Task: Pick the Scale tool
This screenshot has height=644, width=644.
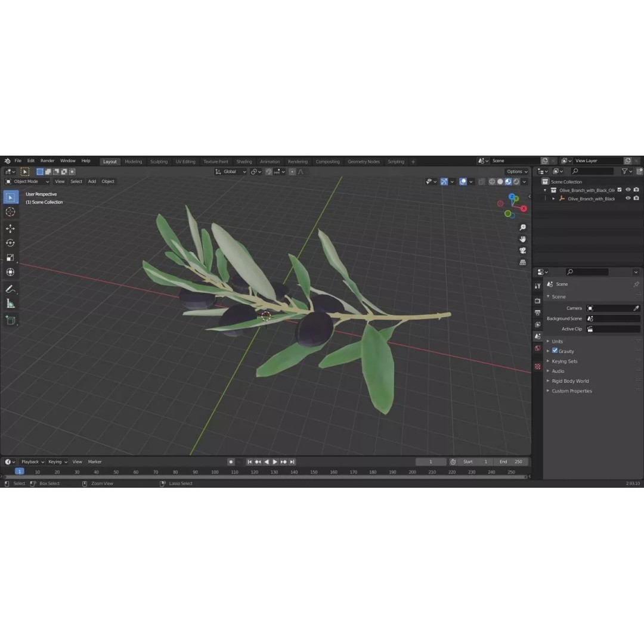Action: coord(11,258)
